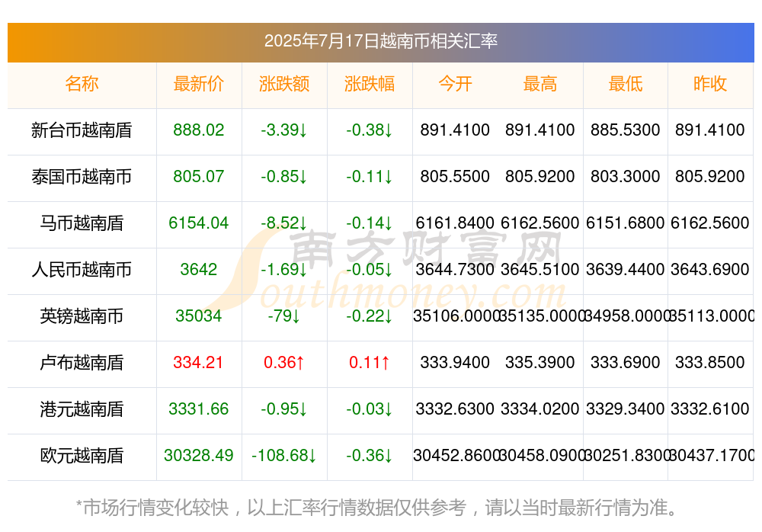Viewport: 762px width, 532px height.
Task: Click change percent -0.05↓
Action: tap(370, 269)
